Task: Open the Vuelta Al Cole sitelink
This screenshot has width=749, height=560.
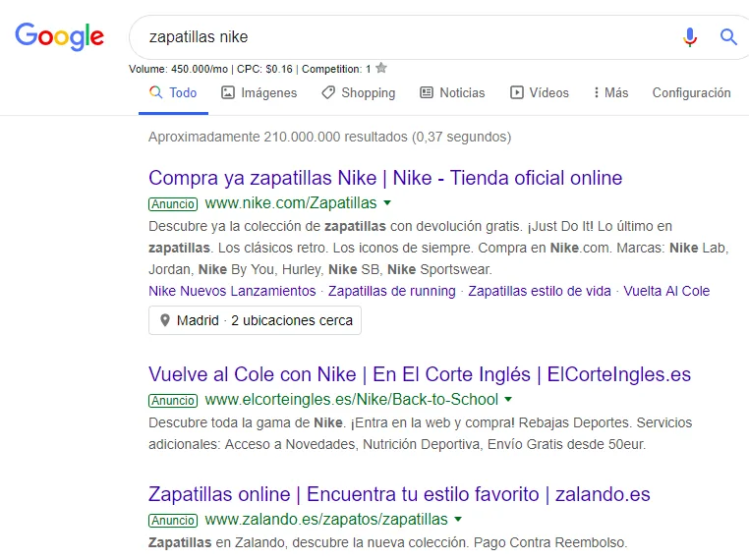Action: point(666,291)
